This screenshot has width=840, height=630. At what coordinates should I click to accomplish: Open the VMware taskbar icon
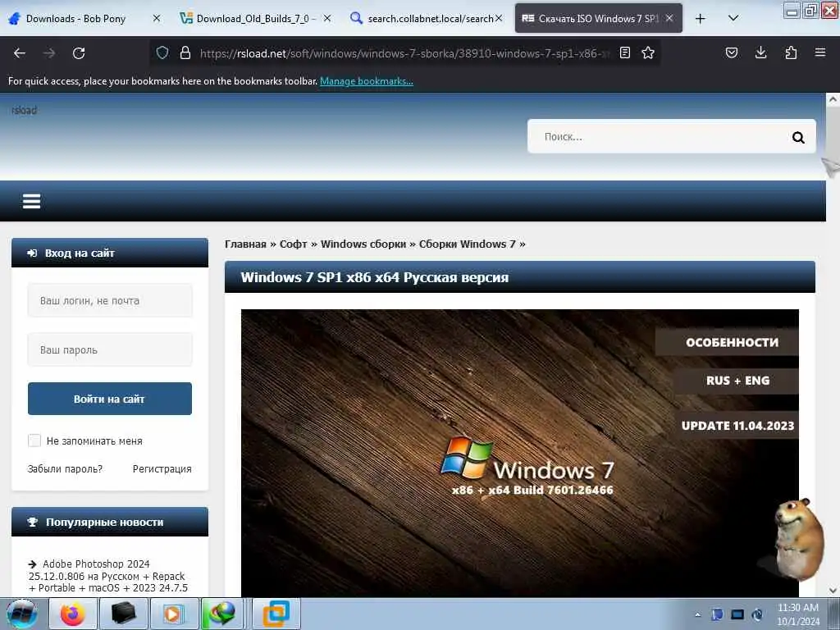point(276,614)
